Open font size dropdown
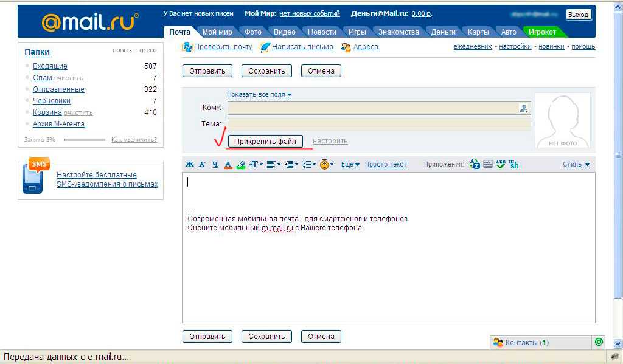This screenshot has width=623, height=364. click(x=256, y=164)
